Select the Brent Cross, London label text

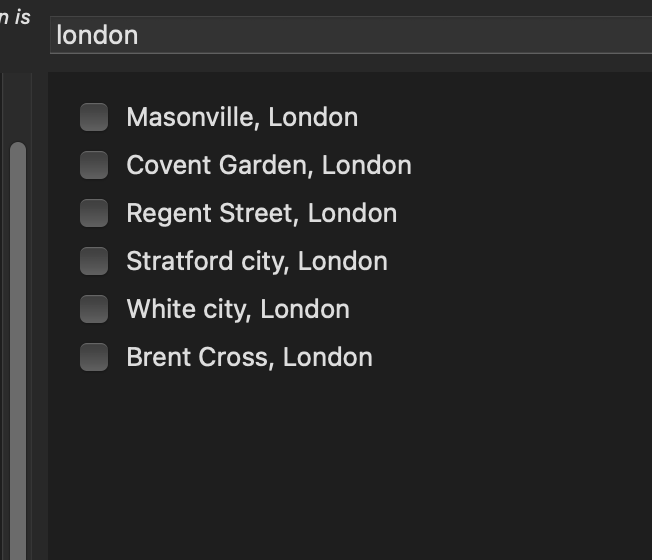pyautogui.click(x=249, y=357)
